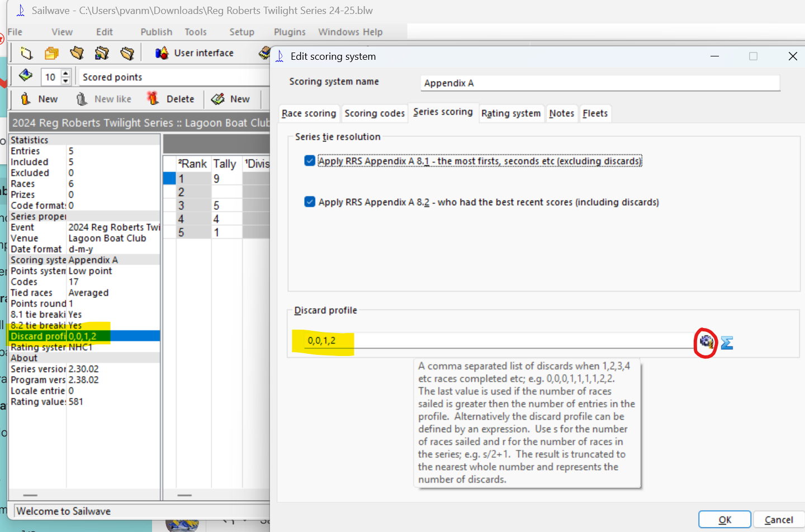Switch to the Race scoring tab
This screenshot has height=532, width=805.
click(x=309, y=113)
